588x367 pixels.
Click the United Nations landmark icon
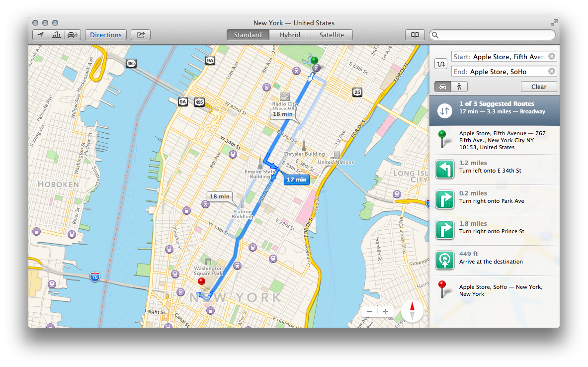pos(336,155)
